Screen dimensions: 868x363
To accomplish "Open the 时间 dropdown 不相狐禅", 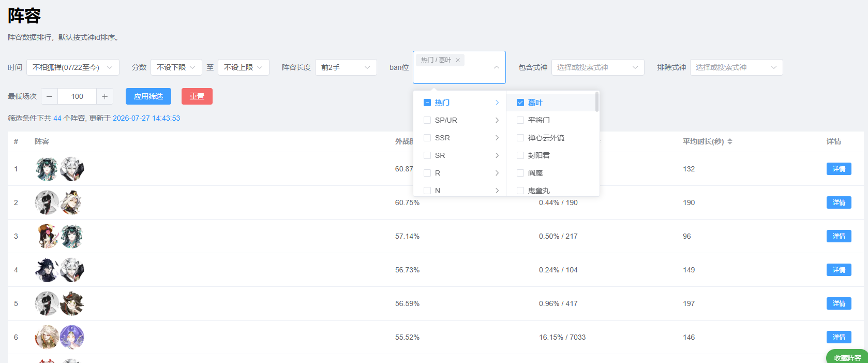I will (73, 67).
